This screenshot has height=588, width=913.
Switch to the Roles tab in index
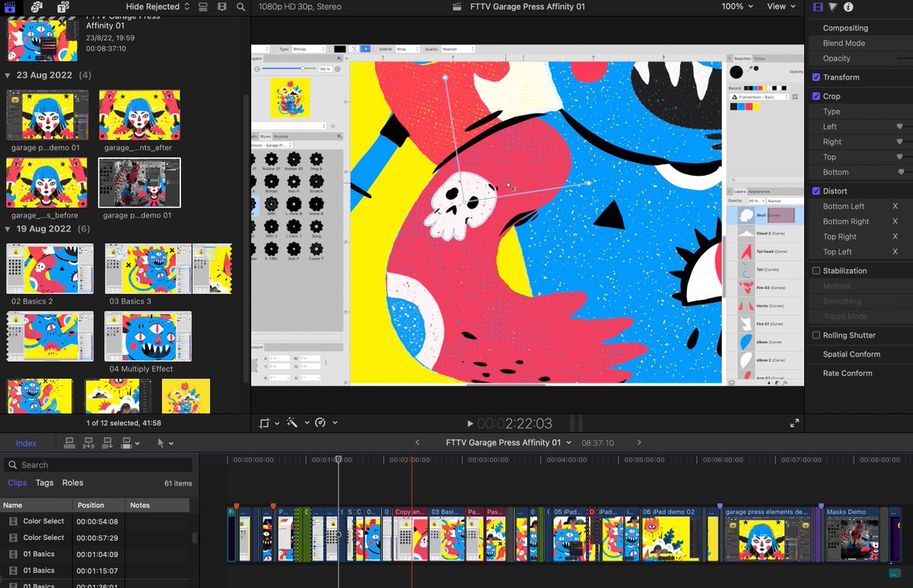tap(73, 483)
